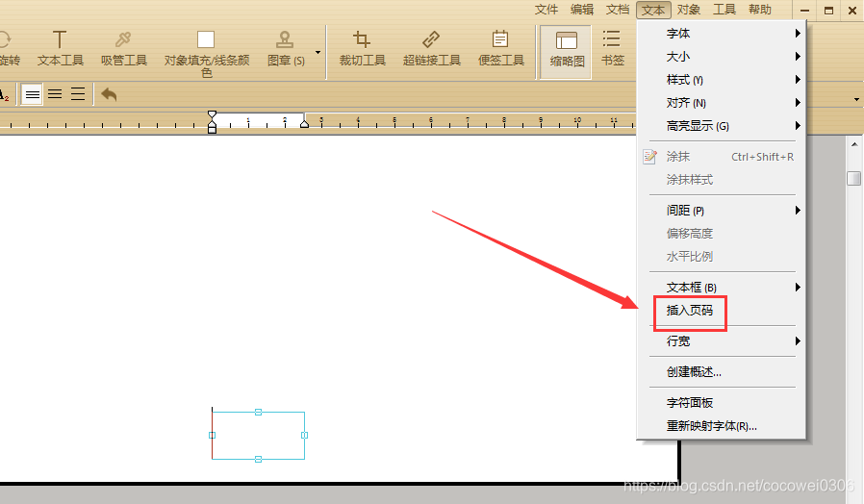Screen dimensions: 864x504
Task: Click the 旋转 rotate tool
Action: click(9, 48)
